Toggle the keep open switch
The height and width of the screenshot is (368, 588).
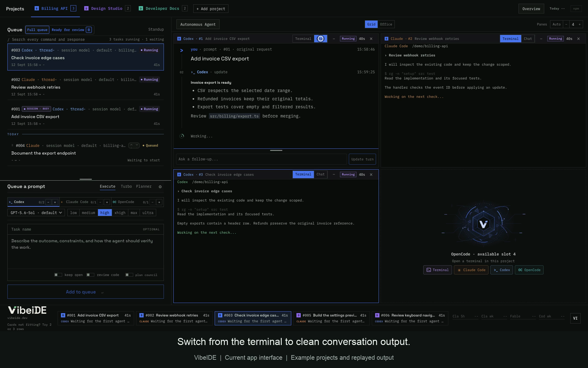(58, 275)
